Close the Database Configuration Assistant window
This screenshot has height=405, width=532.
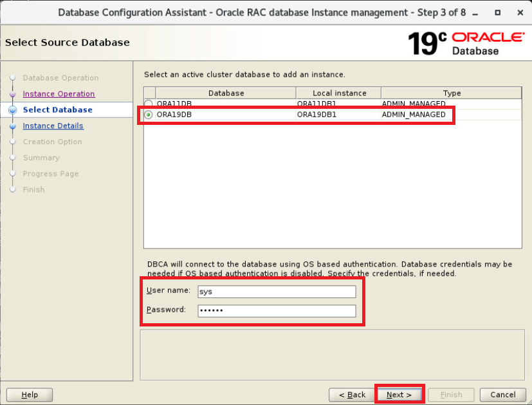pyautogui.click(x=520, y=13)
